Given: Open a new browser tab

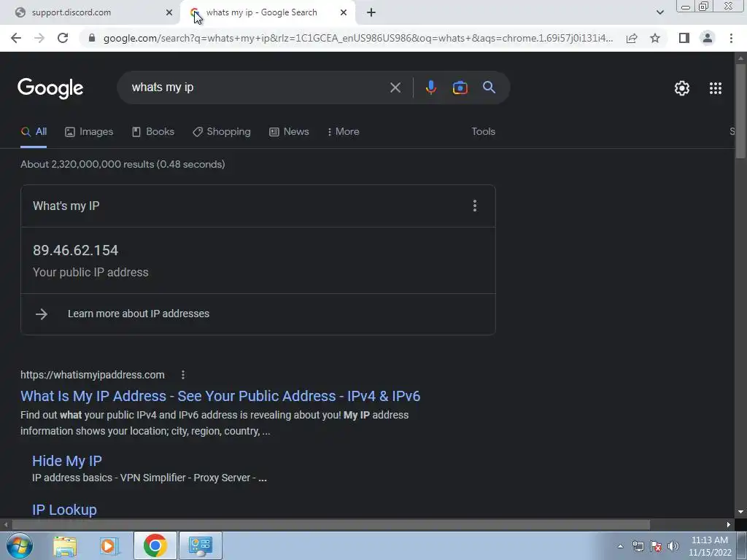Looking at the screenshot, I should [x=371, y=12].
